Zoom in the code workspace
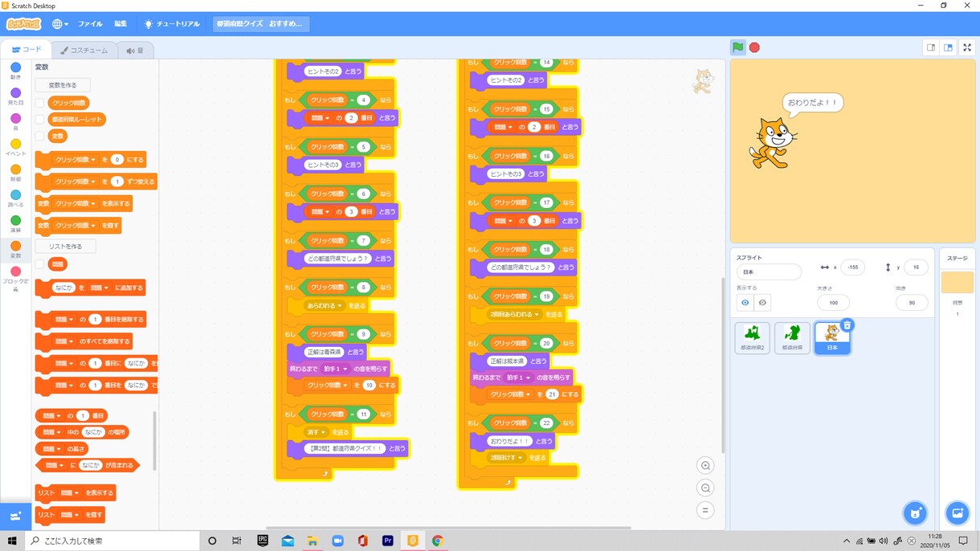Image resolution: width=980 pixels, height=551 pixels. coord(705,466)
